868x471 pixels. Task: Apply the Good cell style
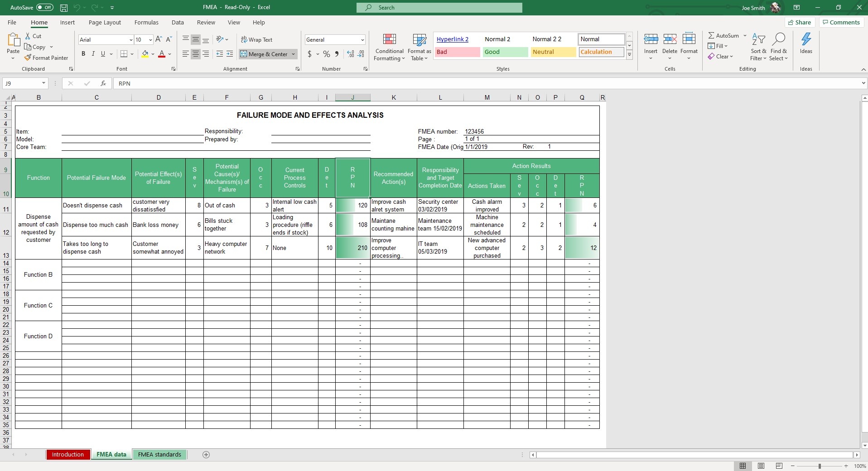(505, 52)
